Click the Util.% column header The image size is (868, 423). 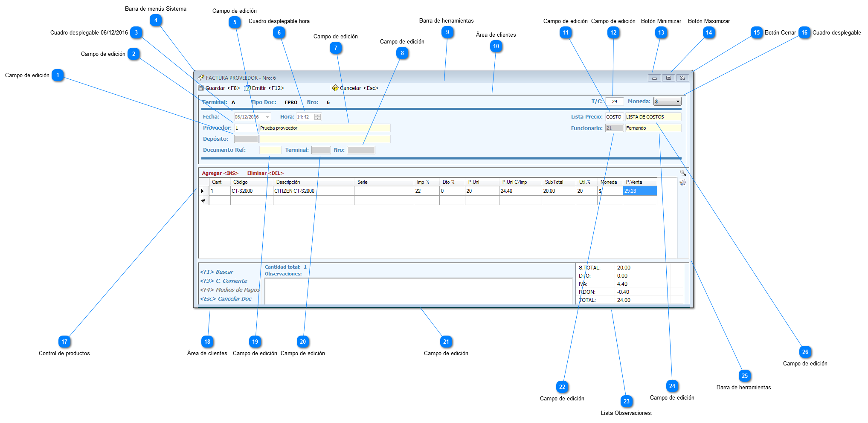(586, 182)
